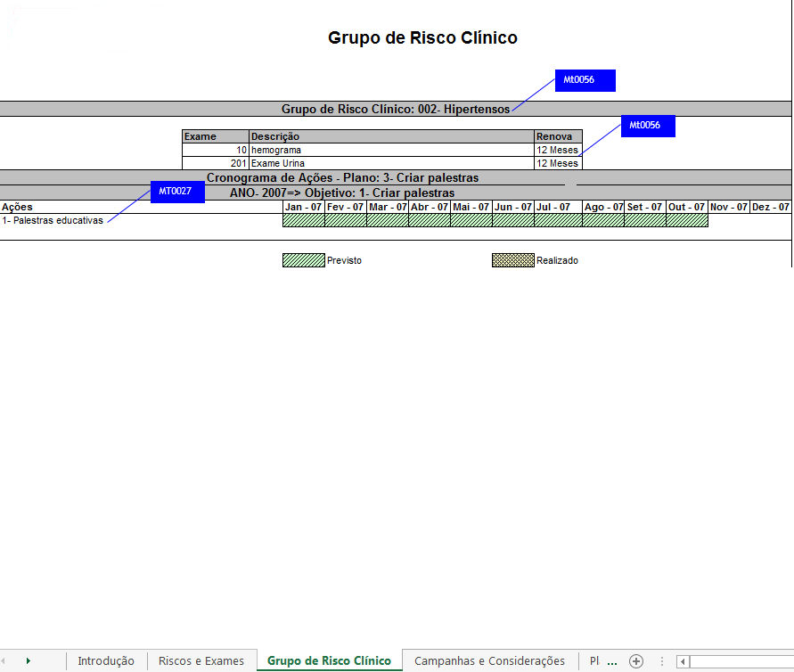Click the Set - 07 month header

(645, 207)
